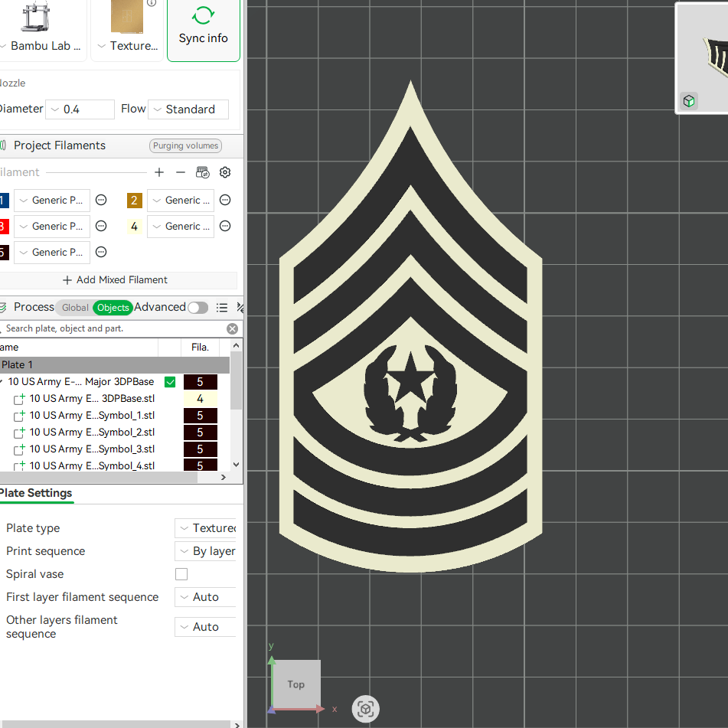Click the pale yellow filament 4 swatch
This screenshot has height=728, width=728.
(134, 226)
